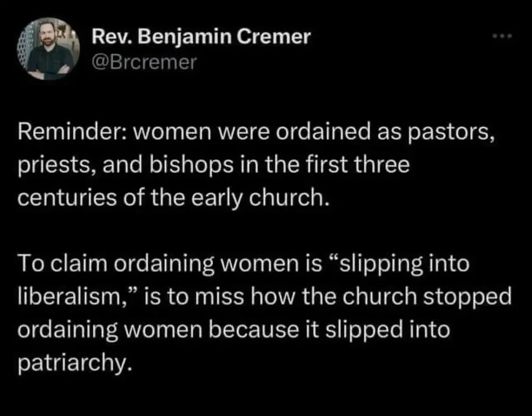The width and height of the screenshot is (532, 416).
Task: Click Rev. Benjamin Cremer's profile avatar
Action: point(50,49)
